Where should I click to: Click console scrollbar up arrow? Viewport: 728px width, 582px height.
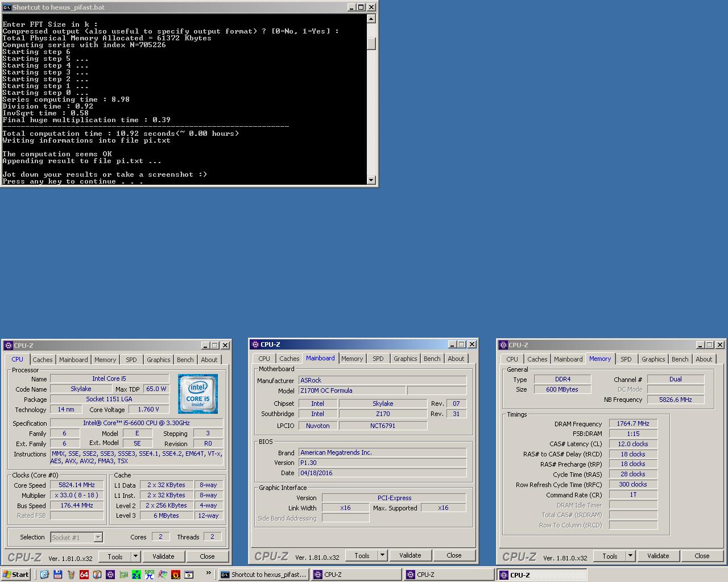click(371, 19)
